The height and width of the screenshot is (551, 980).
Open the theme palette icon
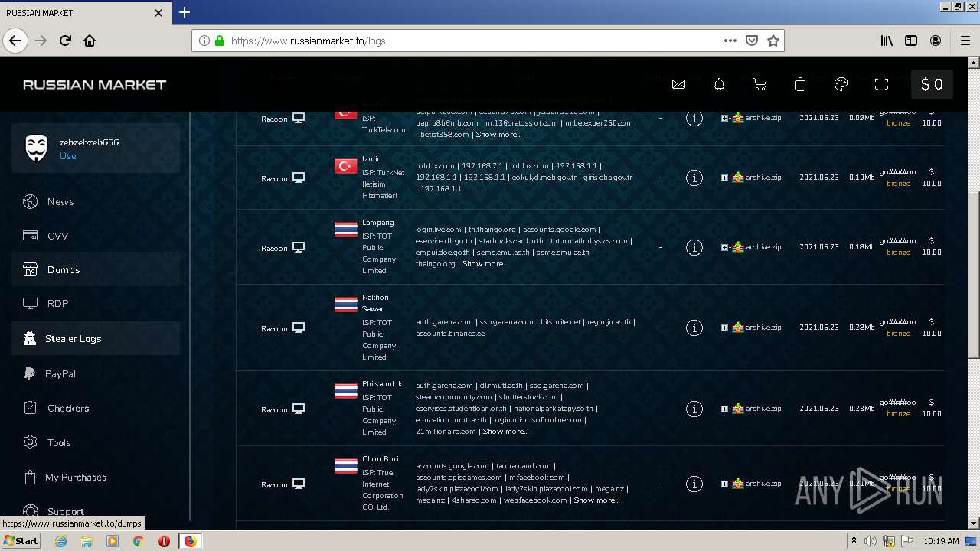click(841, 84)
